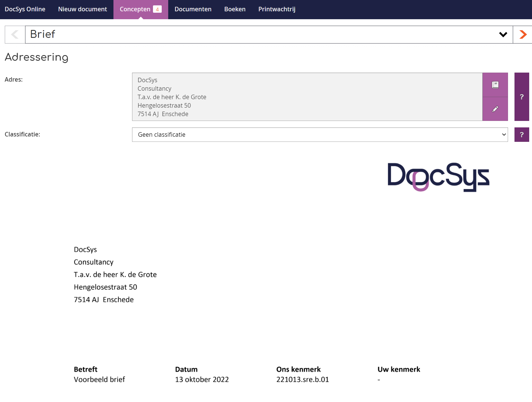Click the Voorbeeld brief subject text
This screenshot has height=402, width=532.
[x=99, y=379]
